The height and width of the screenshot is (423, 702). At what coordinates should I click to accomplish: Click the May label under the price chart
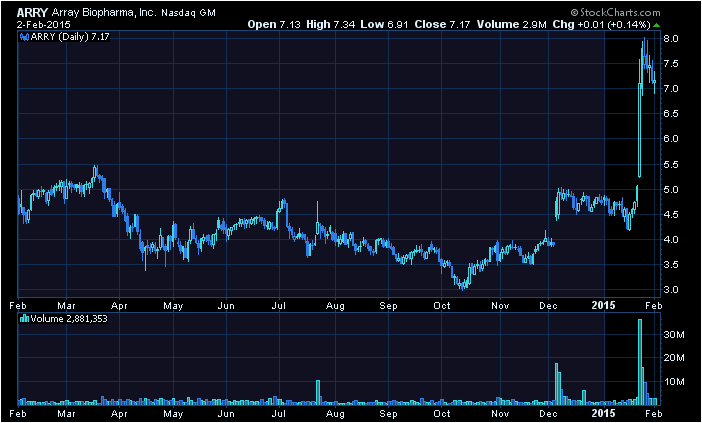pyautogui.click(x=173, y=306)
